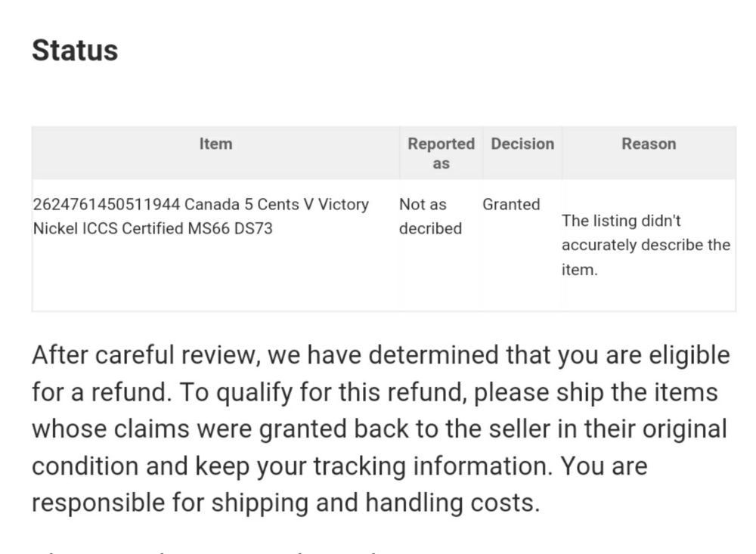Click the 'please ship the items' text
This screenshot has height=554, width=756.
point(596,392)
